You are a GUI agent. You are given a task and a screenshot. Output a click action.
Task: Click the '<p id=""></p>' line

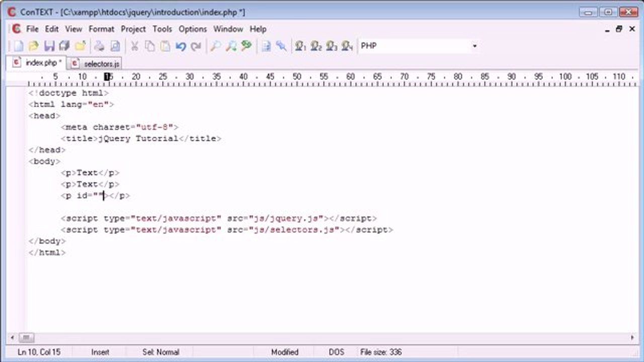(96, 196)
